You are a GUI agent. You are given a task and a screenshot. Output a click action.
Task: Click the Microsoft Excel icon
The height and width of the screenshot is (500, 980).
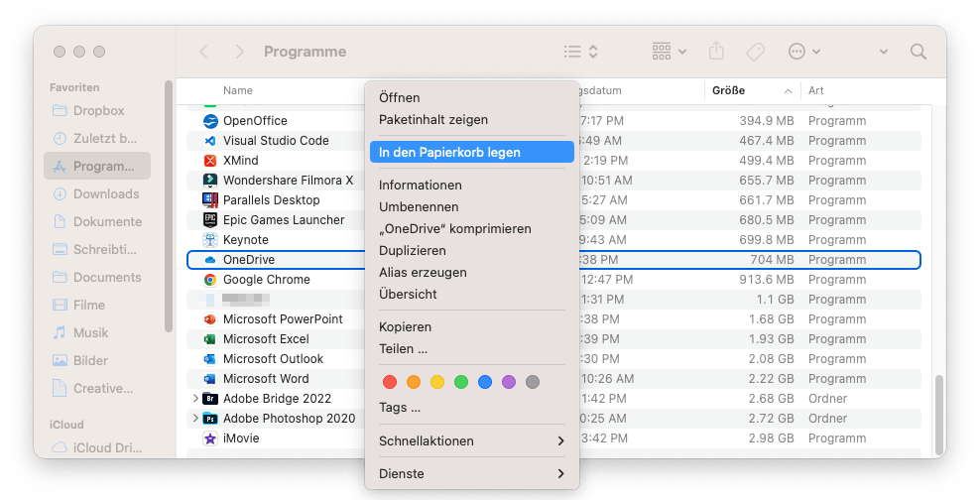210,339
